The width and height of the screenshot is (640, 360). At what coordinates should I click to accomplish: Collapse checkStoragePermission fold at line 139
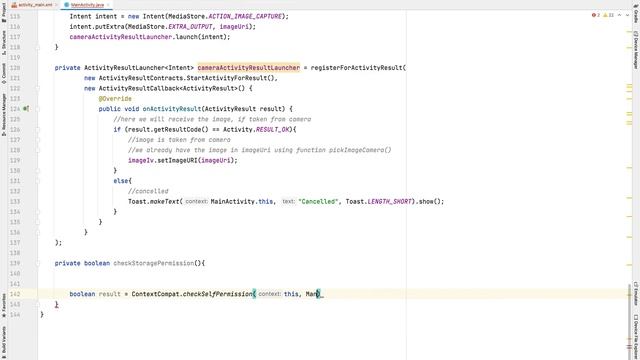[38, 263]
